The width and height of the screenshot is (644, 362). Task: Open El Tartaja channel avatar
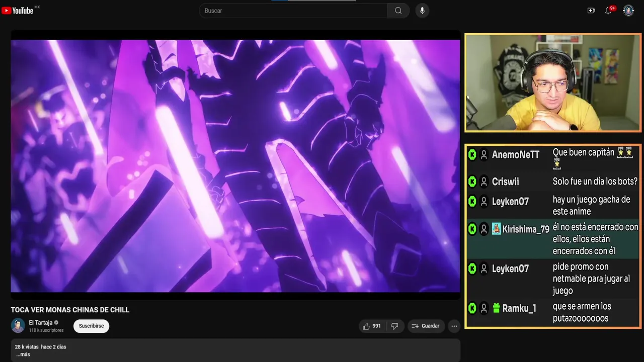click(x=18, y=326)
